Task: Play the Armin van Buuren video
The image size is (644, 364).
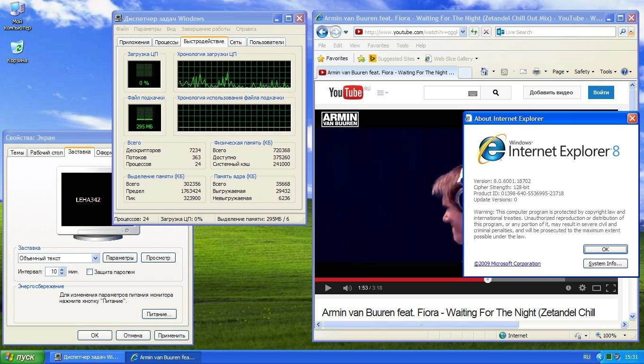Action: 328,288
